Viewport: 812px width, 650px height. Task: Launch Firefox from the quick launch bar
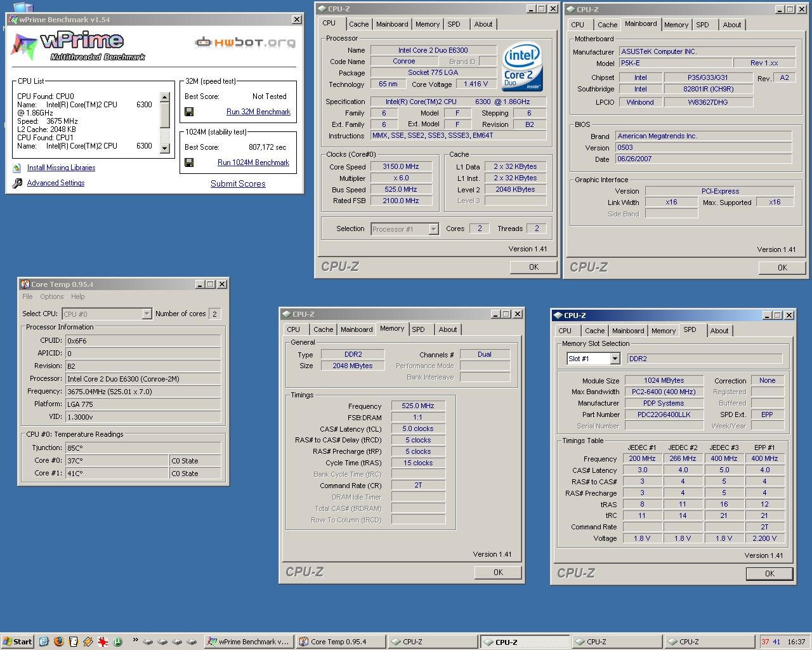59,642
